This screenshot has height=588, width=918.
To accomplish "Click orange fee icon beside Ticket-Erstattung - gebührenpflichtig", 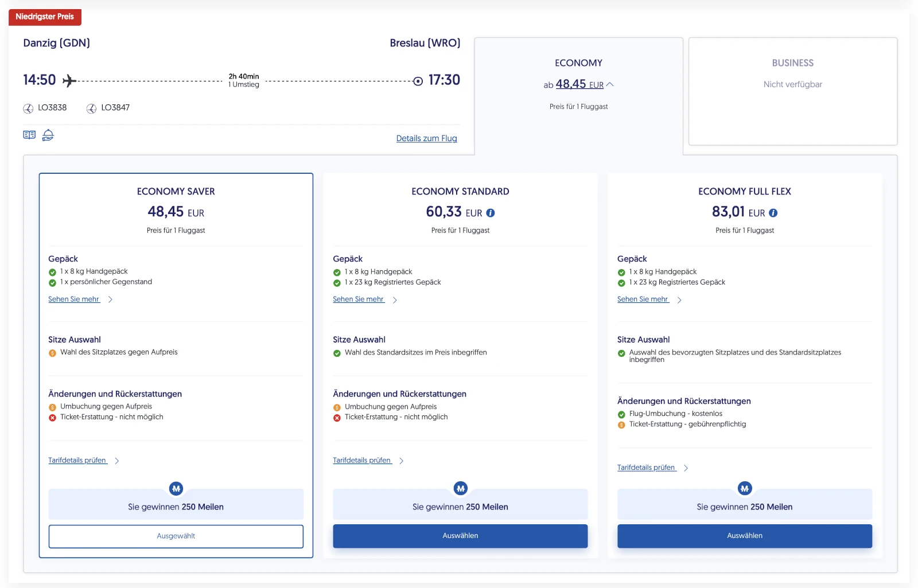I will tap(621, 425).
